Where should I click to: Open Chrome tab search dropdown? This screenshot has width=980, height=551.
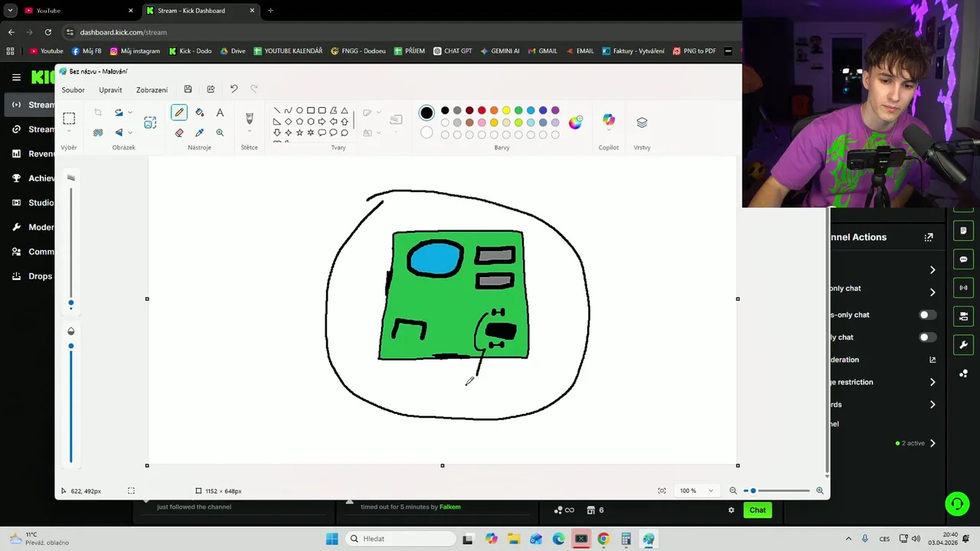coord(10,11)
